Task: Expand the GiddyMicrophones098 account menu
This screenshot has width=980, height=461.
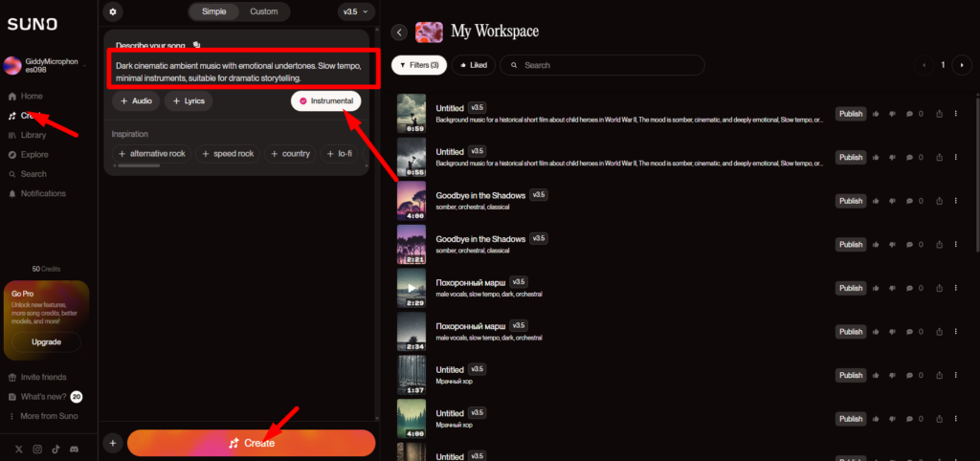Action: (x=45, y=66)
